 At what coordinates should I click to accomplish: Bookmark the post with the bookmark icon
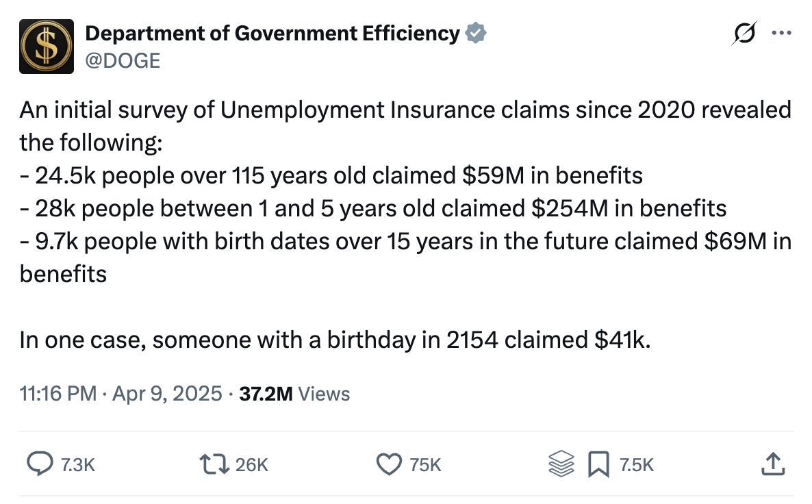coord(599,465)
